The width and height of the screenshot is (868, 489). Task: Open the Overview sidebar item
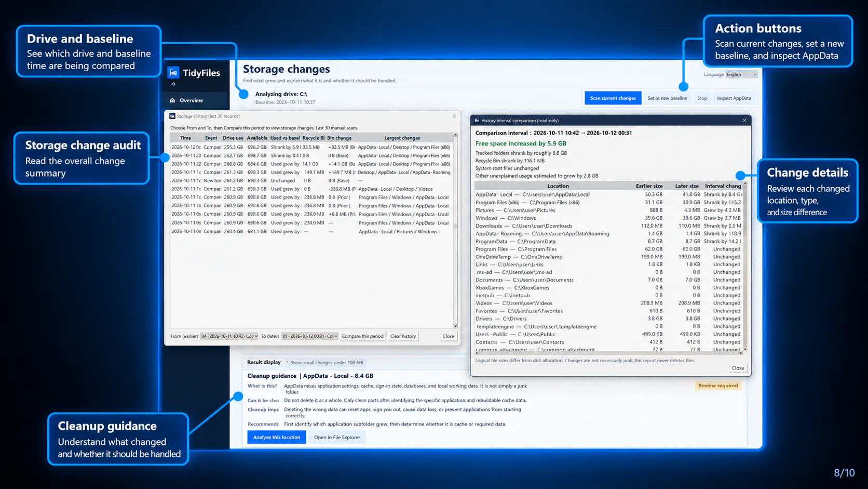pyautogui.click(x=195, y=100)
